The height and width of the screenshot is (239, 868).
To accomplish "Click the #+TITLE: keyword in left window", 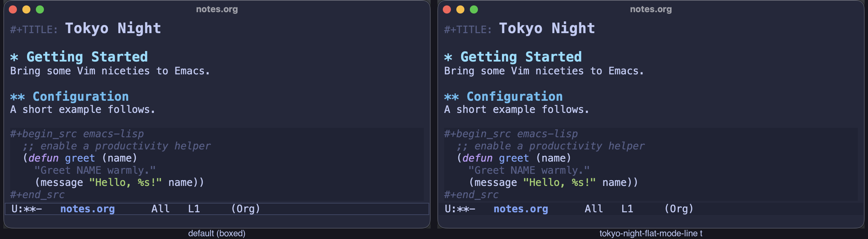I will click(x=34, y=30).
